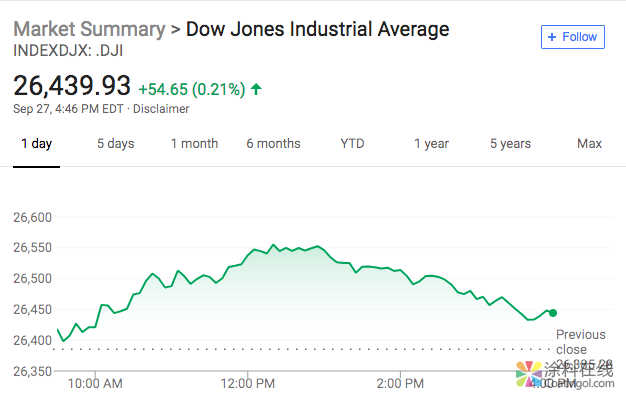The height and width of the screenshot is (401, 626).
Task: View the 5 years range
Action: coord(510,144)
